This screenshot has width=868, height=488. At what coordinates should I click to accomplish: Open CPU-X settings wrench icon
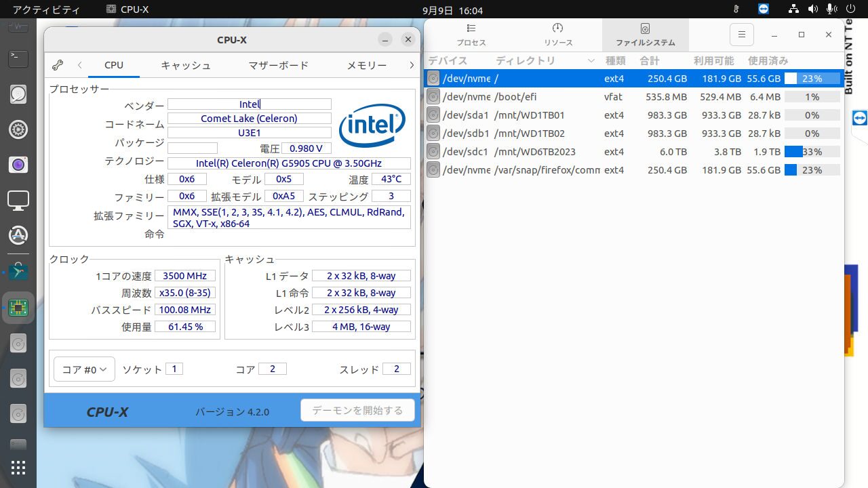coord(58,65)
